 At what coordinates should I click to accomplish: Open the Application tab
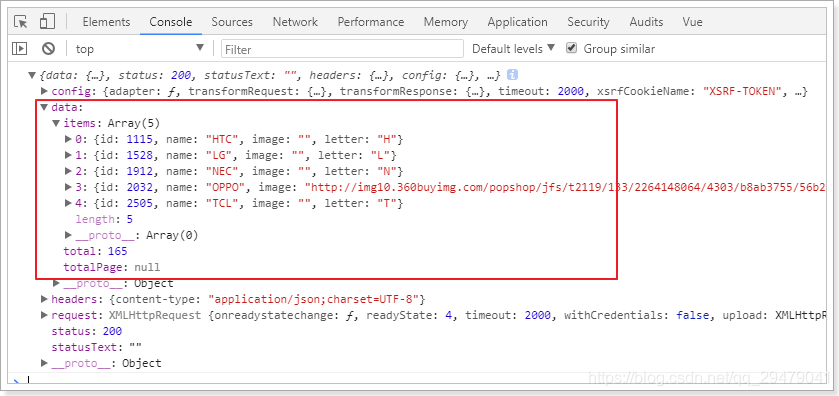coord(517,22)
